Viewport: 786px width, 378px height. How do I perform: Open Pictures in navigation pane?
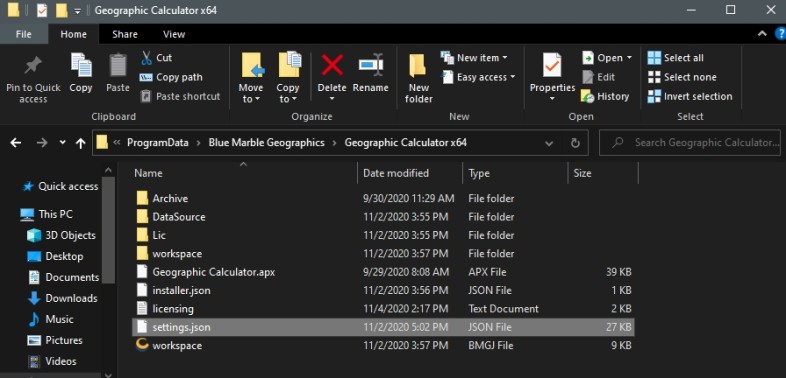[x=55, y=340]
